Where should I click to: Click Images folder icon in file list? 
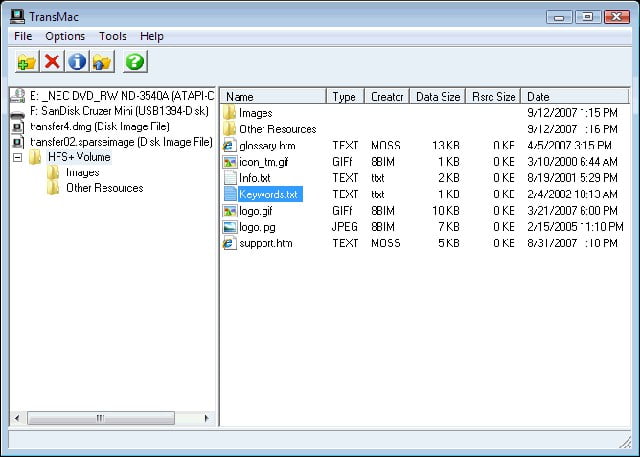[230, 113]
